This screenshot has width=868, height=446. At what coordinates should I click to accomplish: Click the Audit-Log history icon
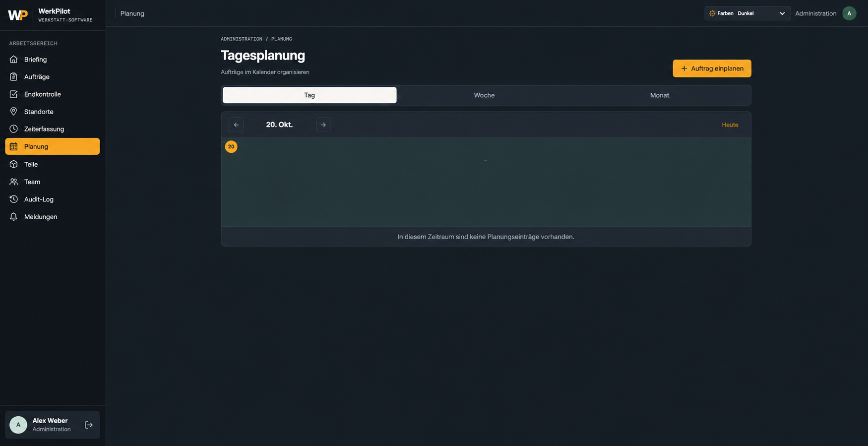pyautogui.click(x=13, y=199)
